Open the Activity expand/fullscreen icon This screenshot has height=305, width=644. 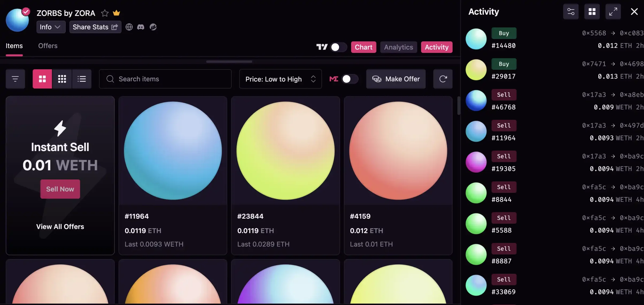613,11
